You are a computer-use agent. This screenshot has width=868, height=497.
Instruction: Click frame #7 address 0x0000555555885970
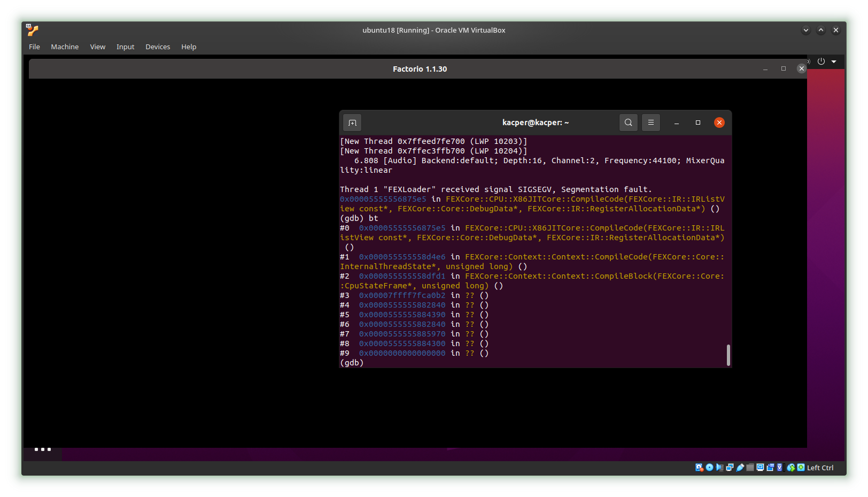(402, 334)
